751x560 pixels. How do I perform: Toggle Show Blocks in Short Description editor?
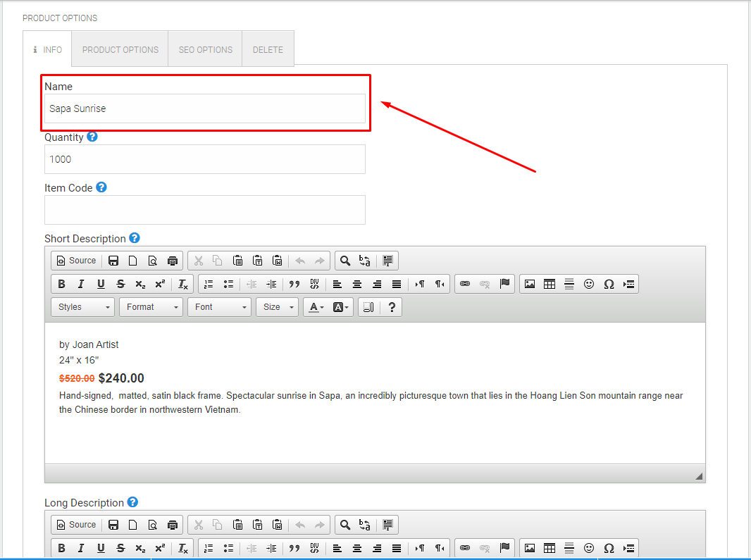(x=368, y=307)
